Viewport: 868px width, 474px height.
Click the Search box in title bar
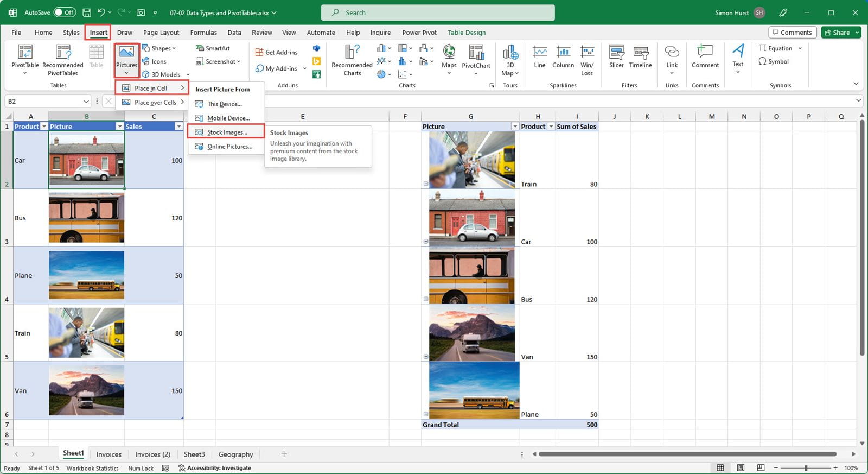click(438, 12)
